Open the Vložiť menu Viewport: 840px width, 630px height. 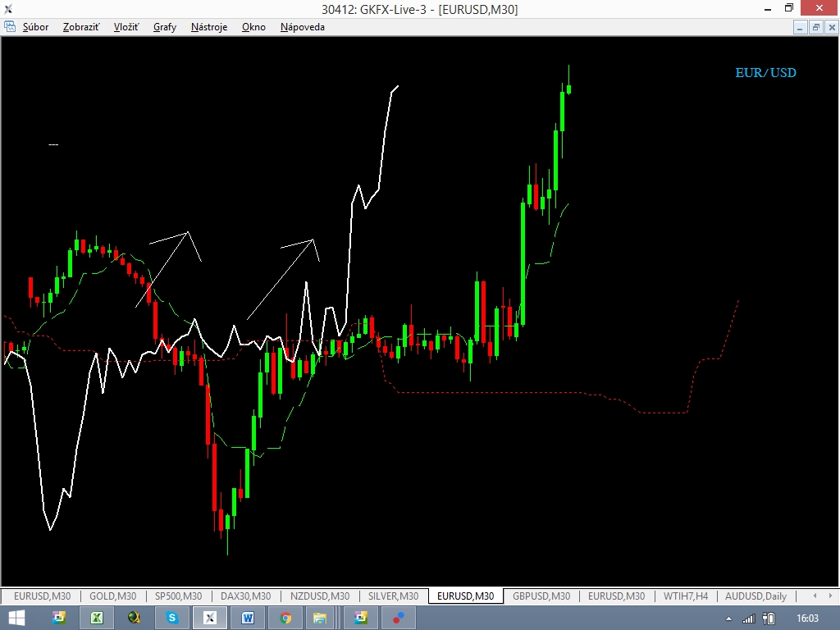[126, 27]
